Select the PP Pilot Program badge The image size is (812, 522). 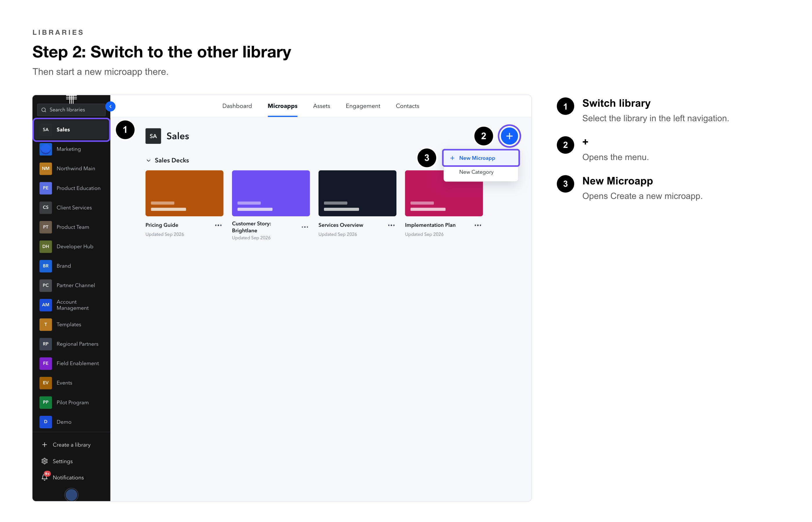(x=46, y=402)
